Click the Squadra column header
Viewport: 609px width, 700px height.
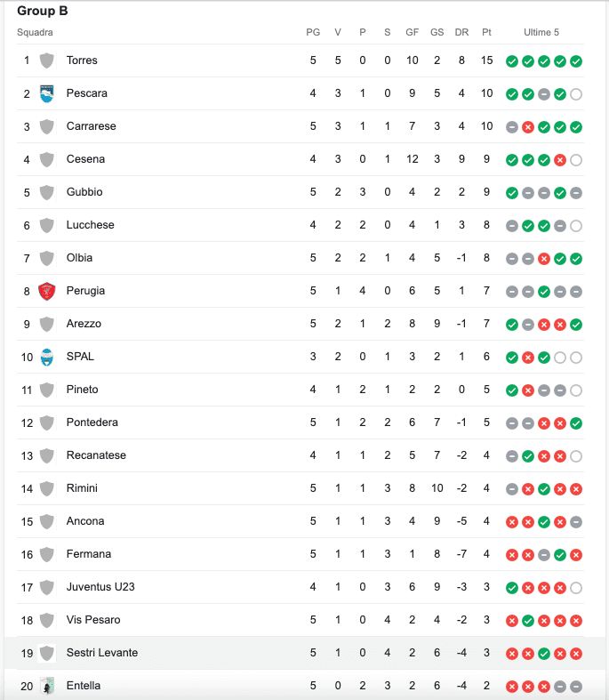click(35, 32)
